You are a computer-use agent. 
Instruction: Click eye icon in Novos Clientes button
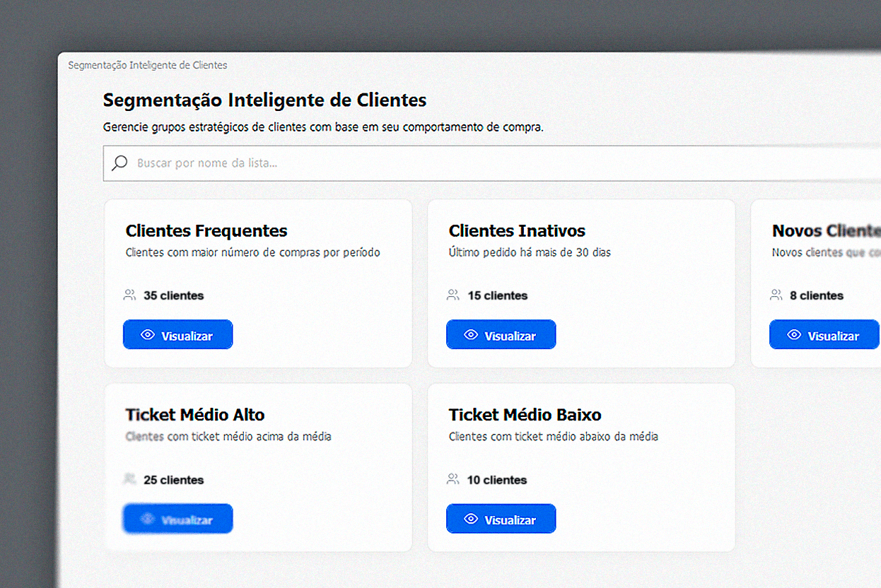coord(794,335)
